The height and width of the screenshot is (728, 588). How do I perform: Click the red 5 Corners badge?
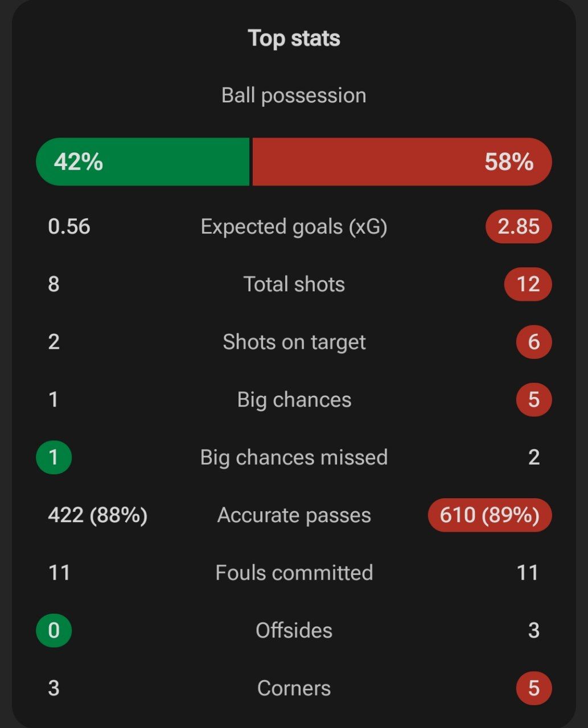coord(533,688)
